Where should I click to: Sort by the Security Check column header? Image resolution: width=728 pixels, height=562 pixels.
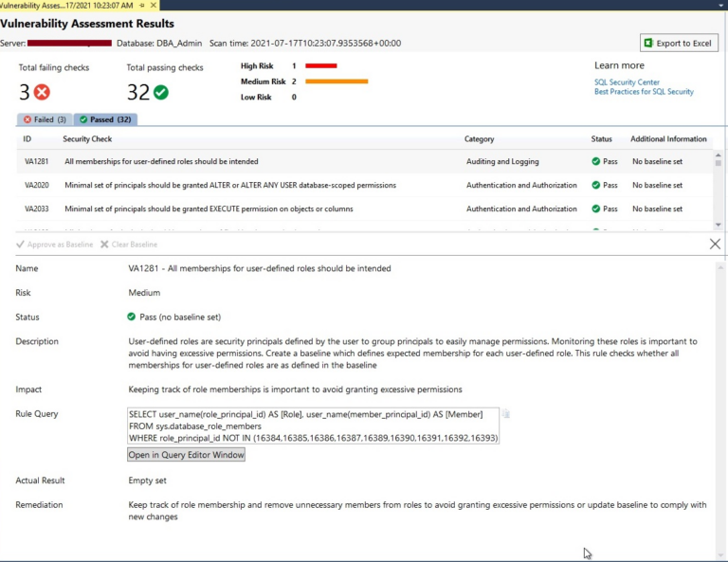tap(87, 139)
